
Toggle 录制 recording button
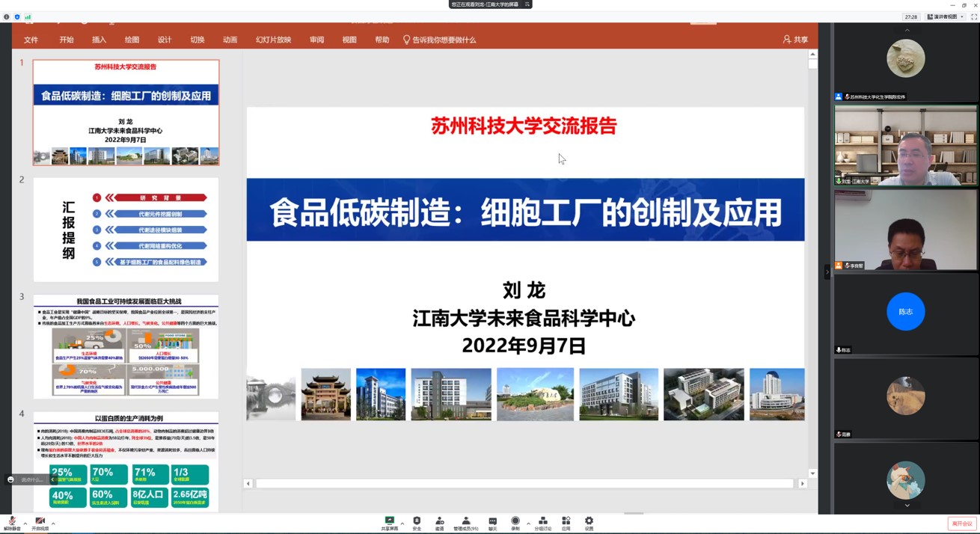point(515,521)
